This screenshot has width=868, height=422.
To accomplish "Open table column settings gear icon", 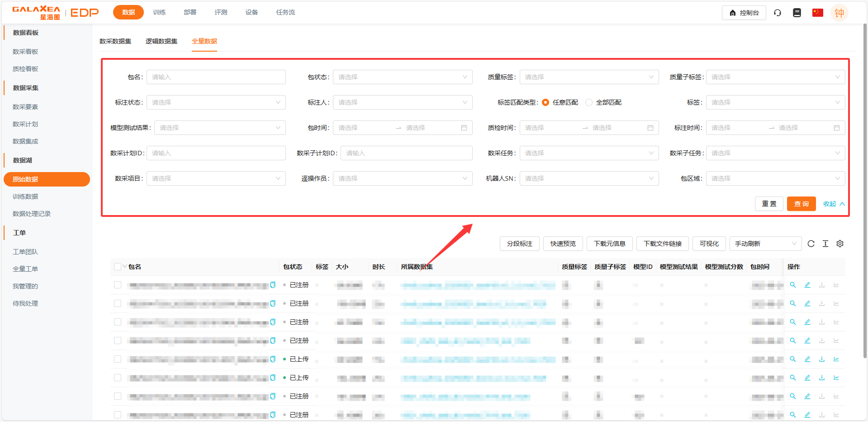I will coord(840,244).
